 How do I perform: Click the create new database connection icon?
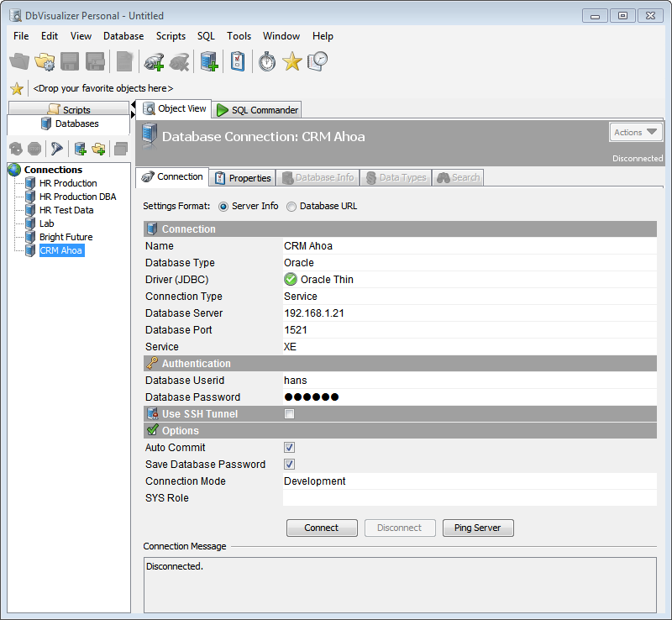point(209,61)
